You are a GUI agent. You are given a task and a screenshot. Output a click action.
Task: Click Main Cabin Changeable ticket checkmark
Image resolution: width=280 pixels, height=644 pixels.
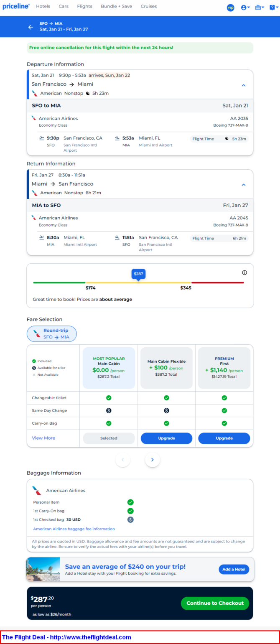pyautogui.click(x=109, y=398)
